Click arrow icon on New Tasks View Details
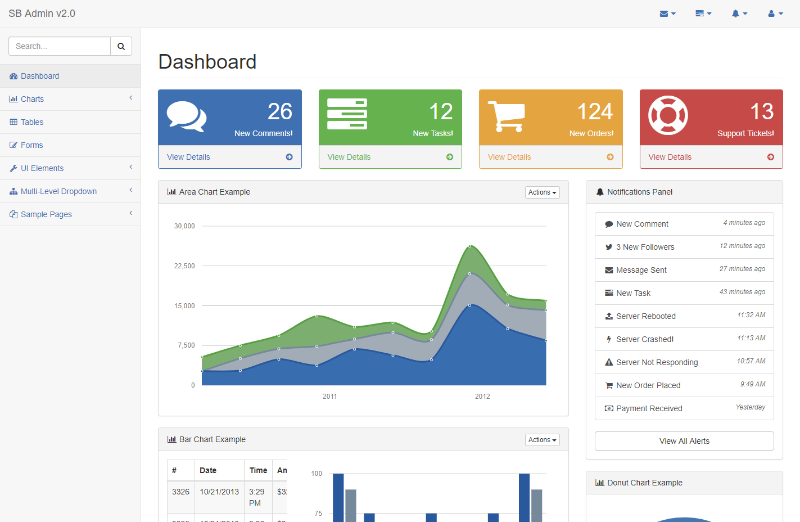800x522 pixels. coord(449,157)
